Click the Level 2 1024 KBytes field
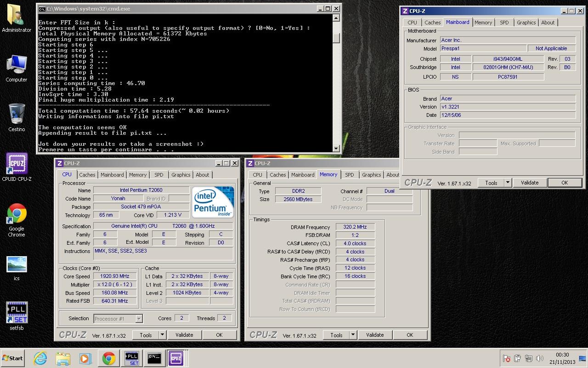Image resolution: width=588 pixels, height=368 pixels. tap(187, 293)
